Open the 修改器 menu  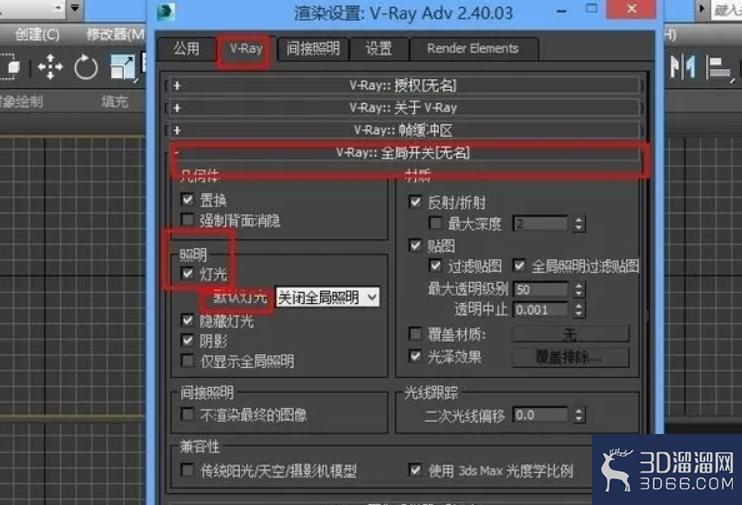(x=115, y=35)
